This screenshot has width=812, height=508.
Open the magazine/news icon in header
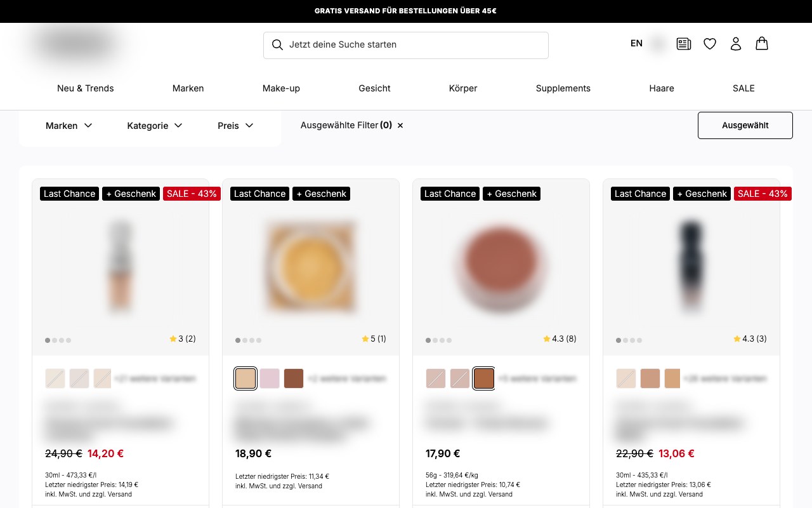pos(684,44)
